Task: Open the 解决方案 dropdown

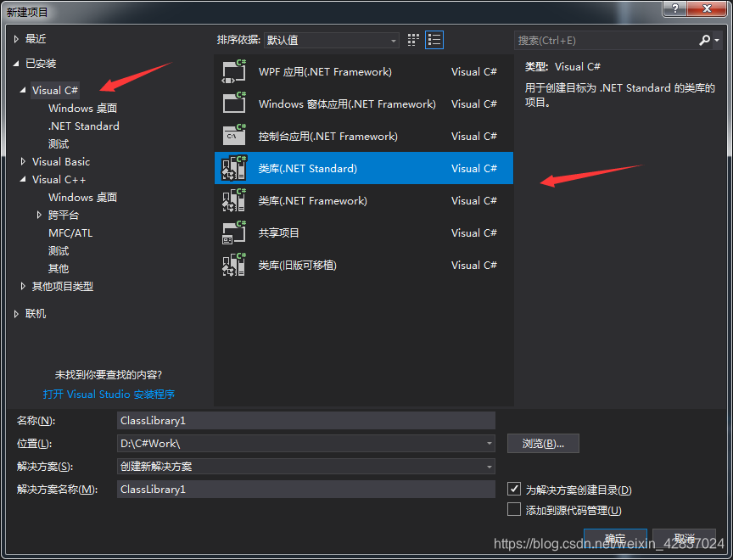Action: pyautogui.click(x=489, y=467)
